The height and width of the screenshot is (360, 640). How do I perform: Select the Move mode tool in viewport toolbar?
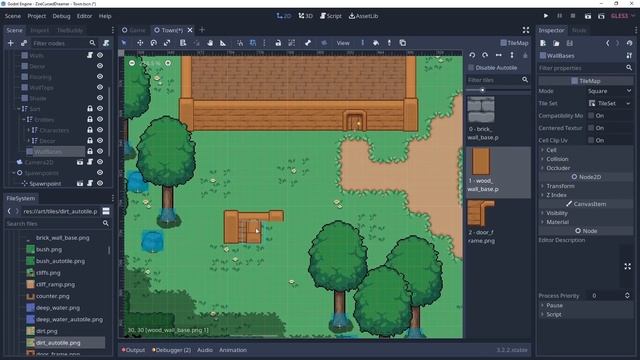[x=140, y=43]
